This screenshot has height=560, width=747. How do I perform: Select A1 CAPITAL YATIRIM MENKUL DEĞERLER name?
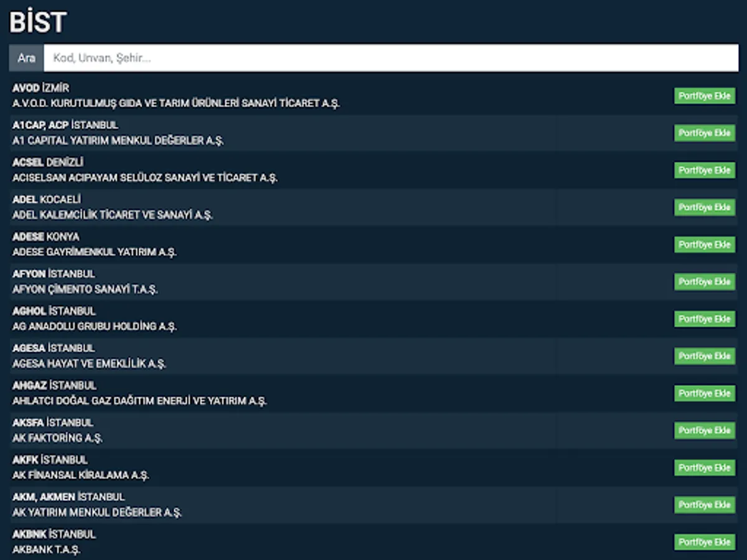118,141
